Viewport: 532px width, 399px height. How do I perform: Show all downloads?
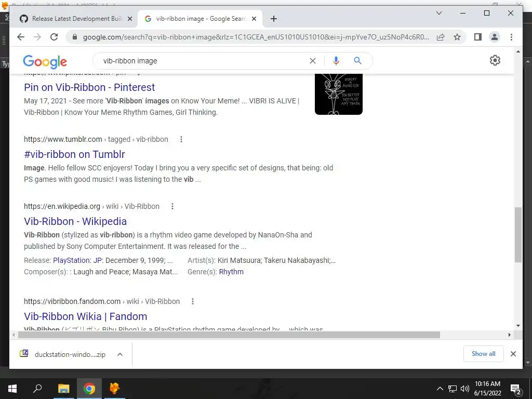pyautogui.click(x=484, y=354)
